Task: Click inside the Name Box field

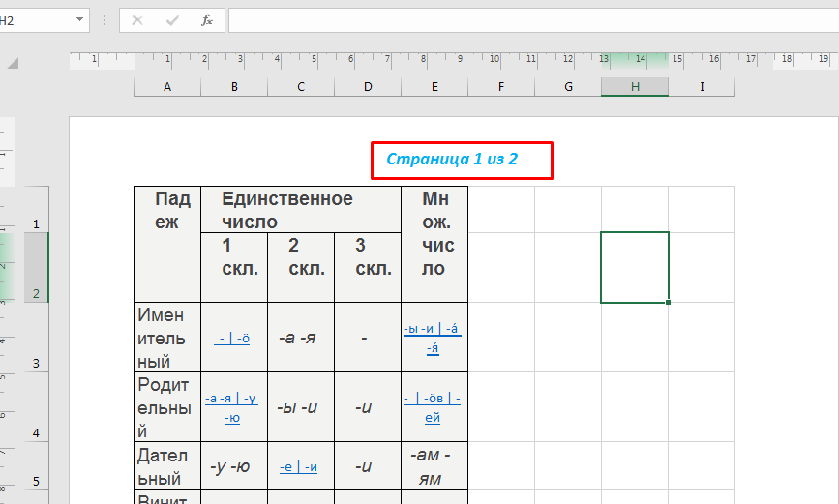Action: pos(34,20)
